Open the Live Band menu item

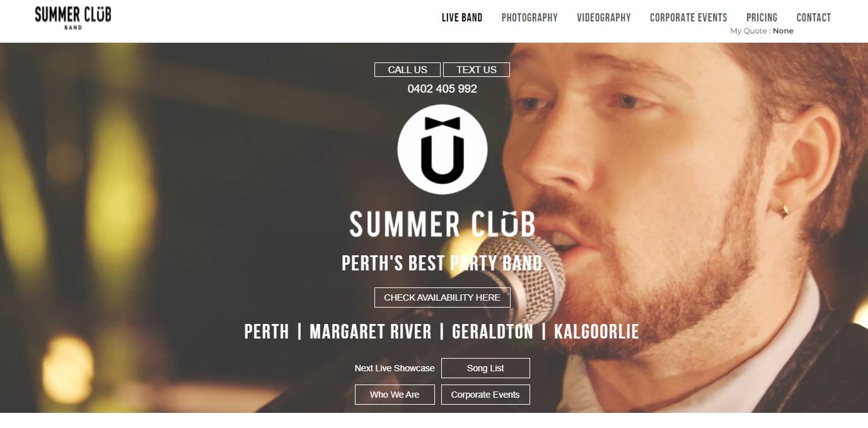click(x=462, y=18)
